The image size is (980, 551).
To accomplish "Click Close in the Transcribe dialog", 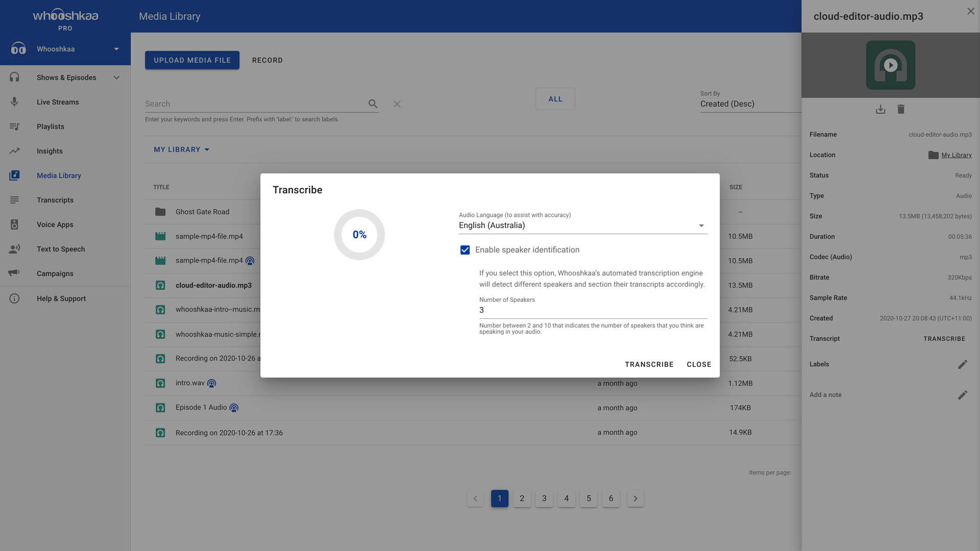I will [x=699, y=364].
